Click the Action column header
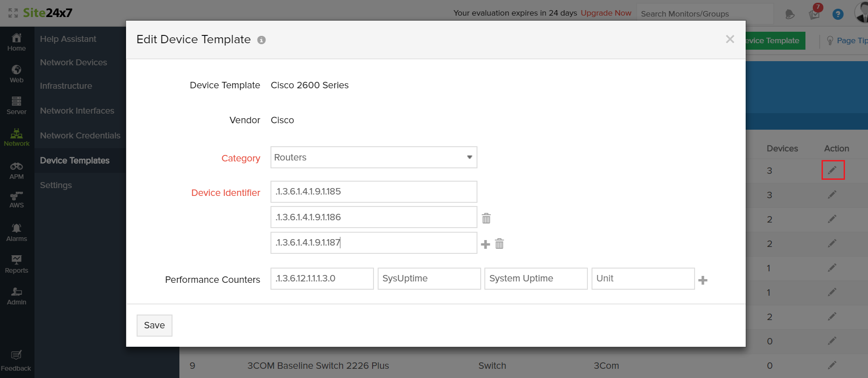Viewport: 868px width, 378px height. click(x=836, y=149)
